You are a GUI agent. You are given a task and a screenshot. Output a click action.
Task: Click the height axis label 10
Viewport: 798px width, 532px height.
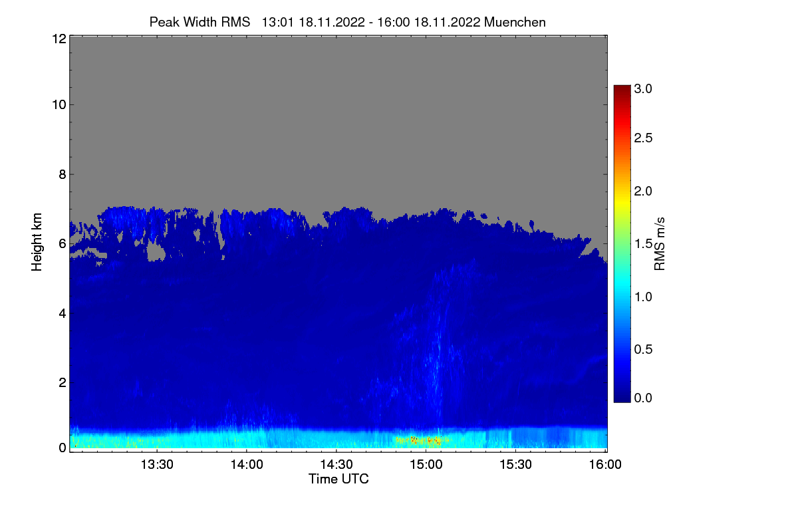pyautogui.click(x=58, y=104)
